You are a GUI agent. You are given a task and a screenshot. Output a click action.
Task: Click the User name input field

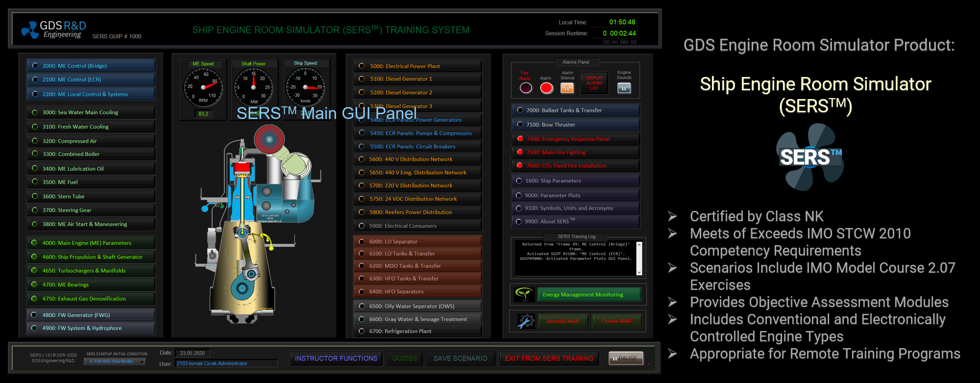pos(226,364)
